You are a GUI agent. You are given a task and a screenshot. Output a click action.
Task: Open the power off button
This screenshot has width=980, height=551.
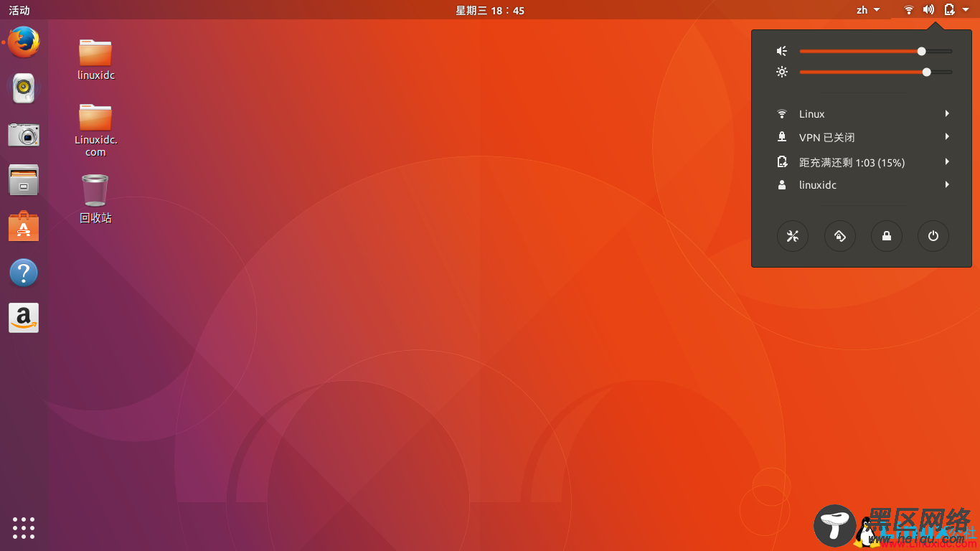(933, 236)
